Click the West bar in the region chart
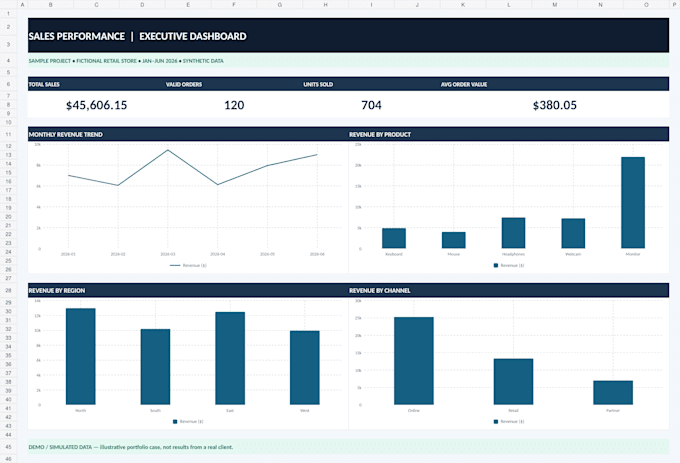This screenshot has width=680, height=463. coord(304,368)
